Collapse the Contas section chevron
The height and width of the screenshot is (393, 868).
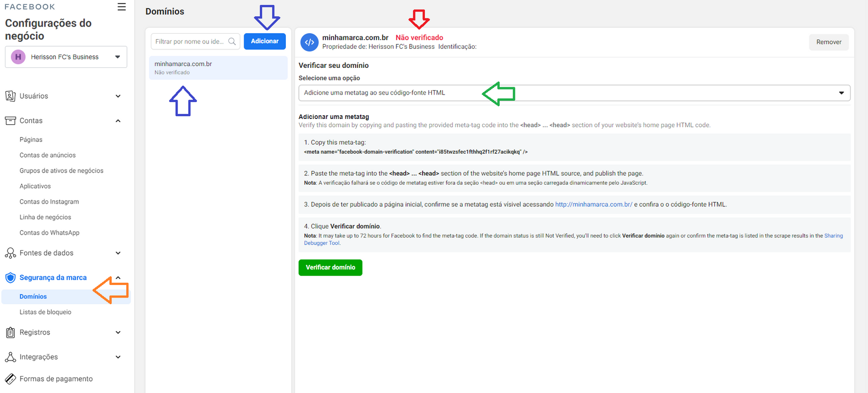click(x=118, y=121)
